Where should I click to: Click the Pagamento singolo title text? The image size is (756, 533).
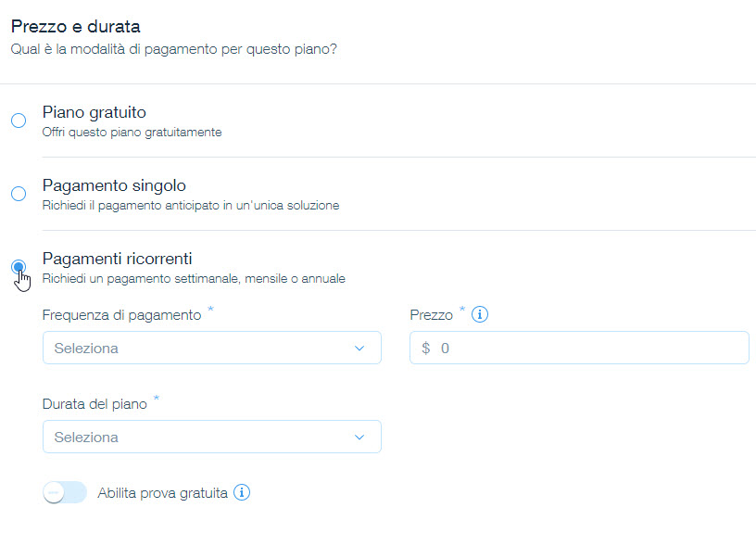point(115,185)
